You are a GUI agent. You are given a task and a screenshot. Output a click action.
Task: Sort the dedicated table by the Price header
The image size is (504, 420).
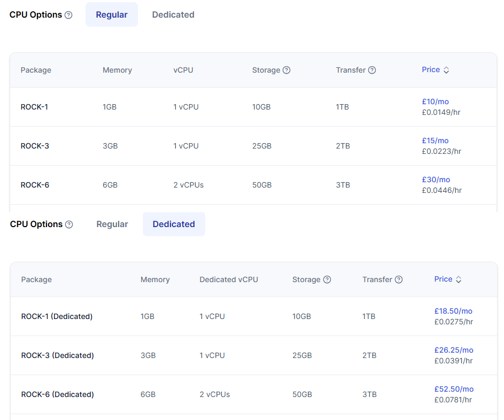(443, 279)
